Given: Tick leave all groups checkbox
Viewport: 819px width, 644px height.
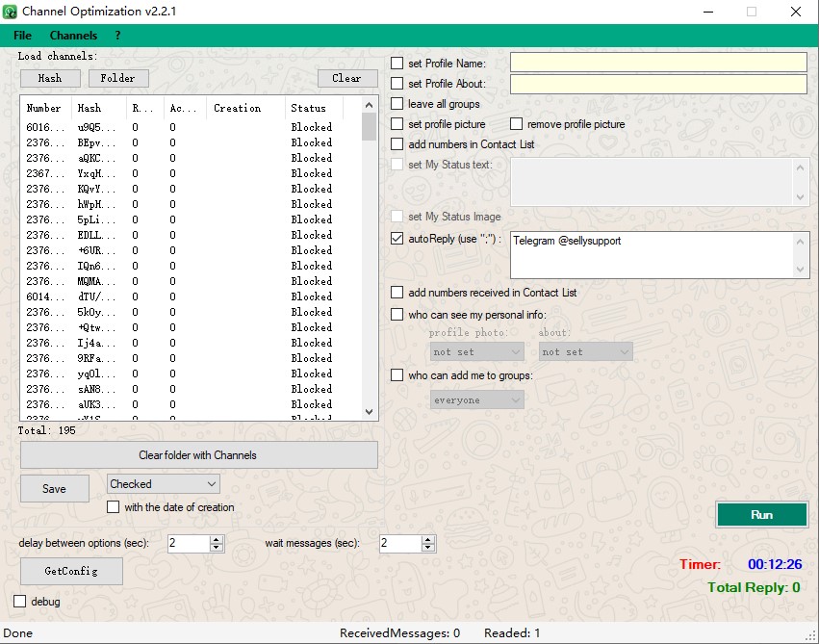Looking at the screenshot, I should coord(397,104).
